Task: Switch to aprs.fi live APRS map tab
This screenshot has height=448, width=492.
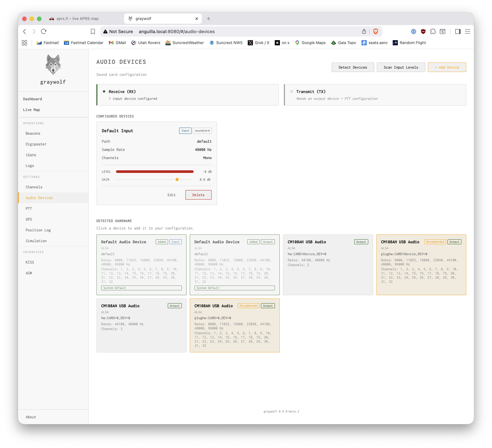Action: pyautogui.click(x=77, y=18)
